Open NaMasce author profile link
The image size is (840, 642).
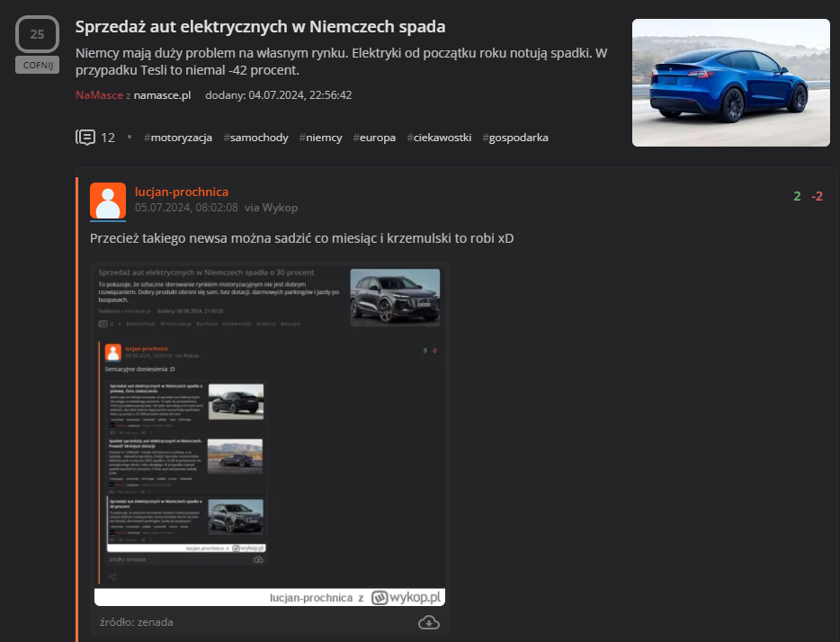99,94
